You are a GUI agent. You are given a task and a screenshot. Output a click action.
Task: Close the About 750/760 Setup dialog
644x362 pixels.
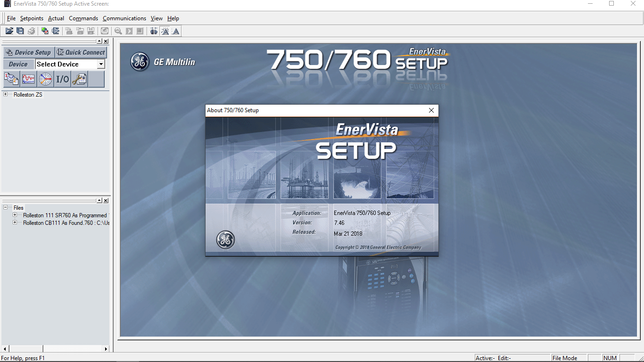click(x=431, y=110)
